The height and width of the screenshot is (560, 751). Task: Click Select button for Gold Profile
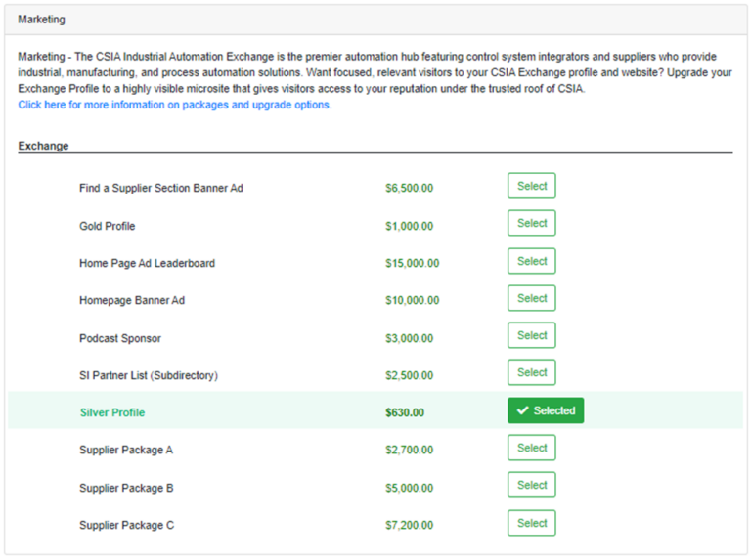click(531, 224)
